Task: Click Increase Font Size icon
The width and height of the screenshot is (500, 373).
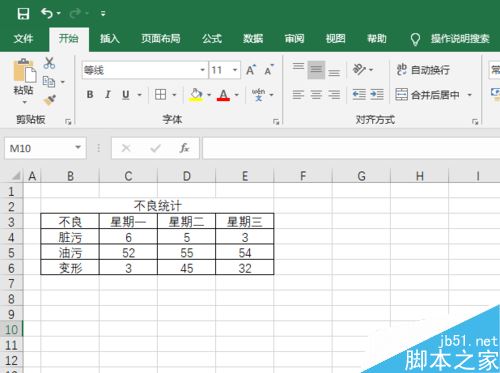Action: tap(251, 70)
